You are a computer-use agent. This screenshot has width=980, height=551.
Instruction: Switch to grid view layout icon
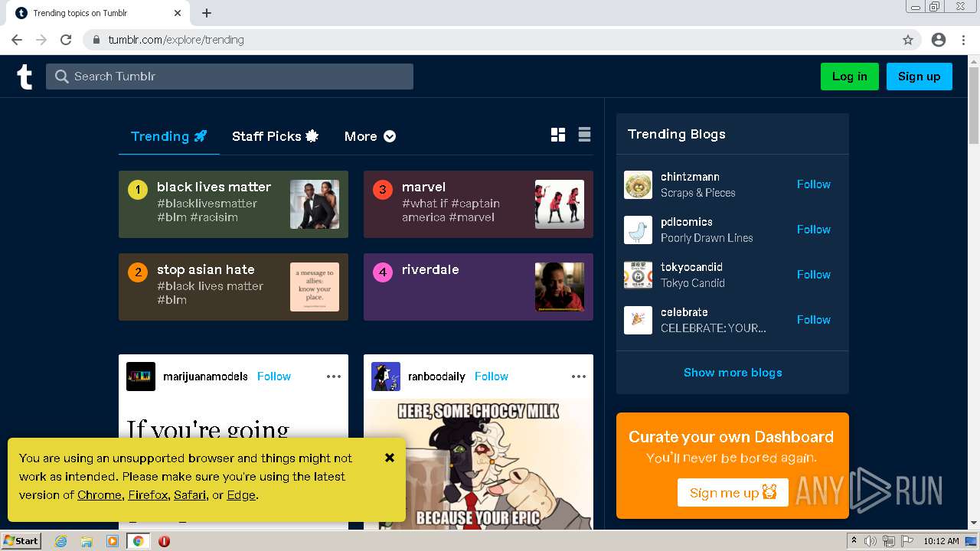point(558,135)
